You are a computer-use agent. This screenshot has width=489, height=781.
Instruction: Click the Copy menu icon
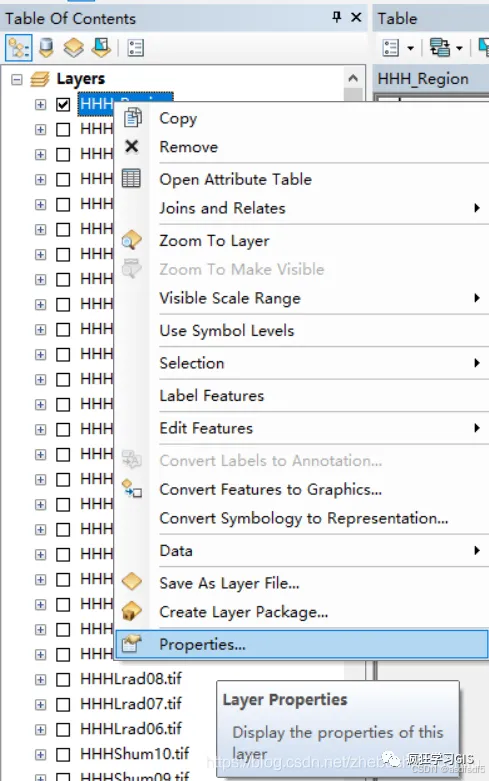point(132,118)
